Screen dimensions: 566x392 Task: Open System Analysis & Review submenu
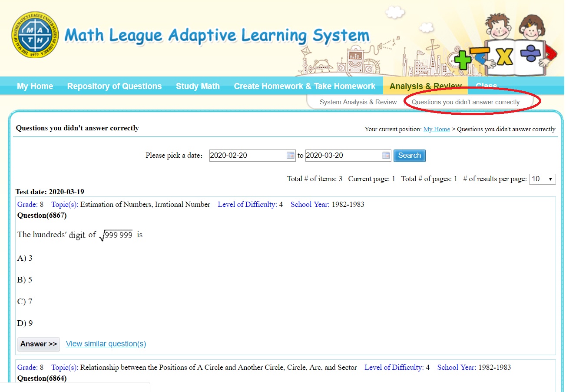coord(358,102)
